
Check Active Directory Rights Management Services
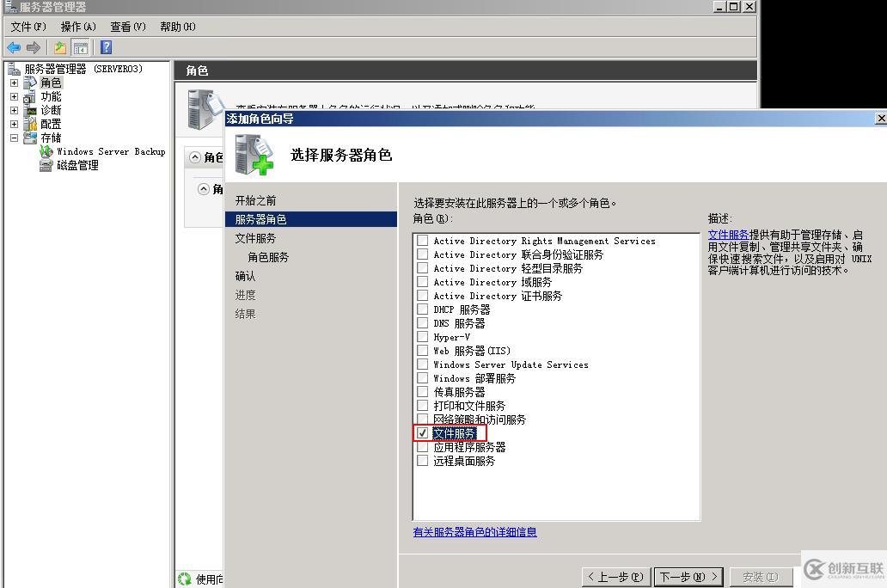(423, 241)
